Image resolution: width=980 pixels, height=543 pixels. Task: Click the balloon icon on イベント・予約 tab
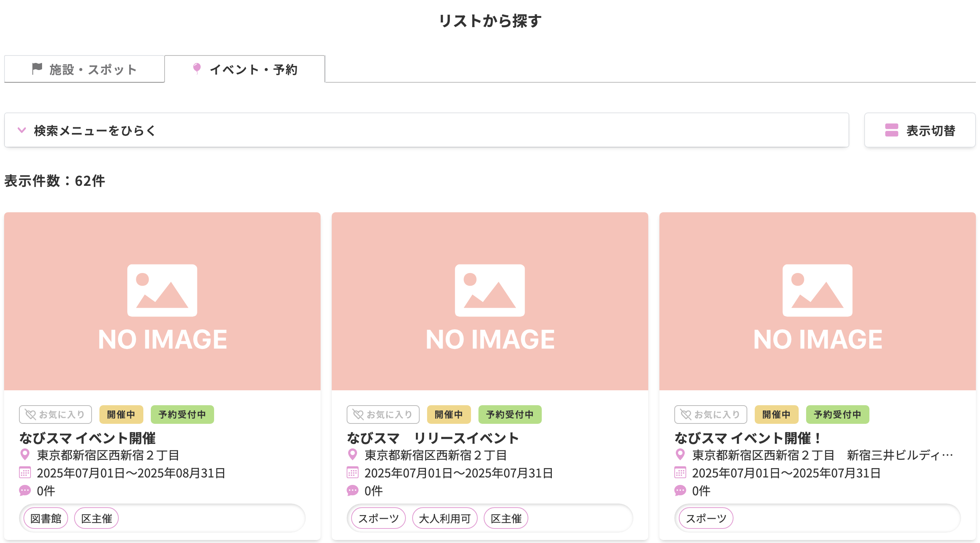click(x=197, y=69)
